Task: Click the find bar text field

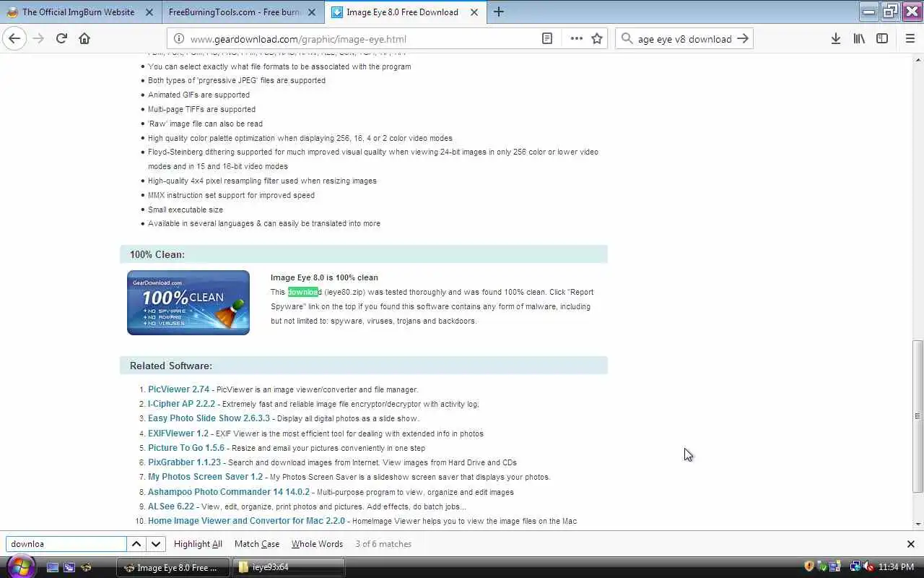Action: (66, 544)
